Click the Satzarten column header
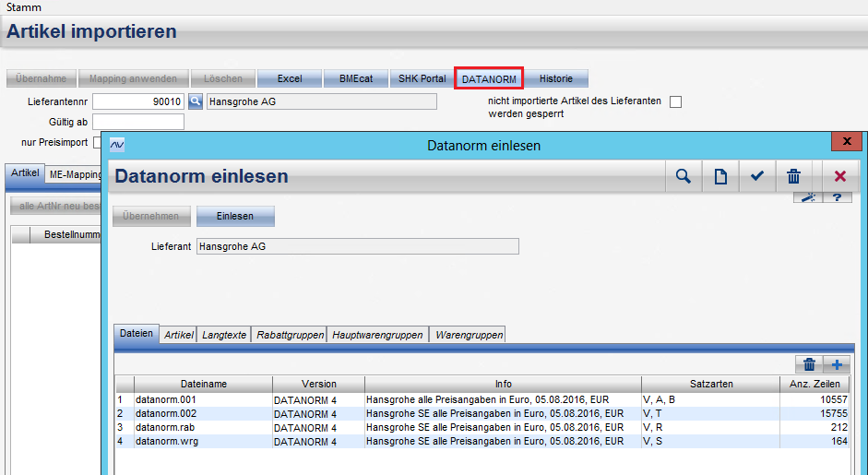 711,384
